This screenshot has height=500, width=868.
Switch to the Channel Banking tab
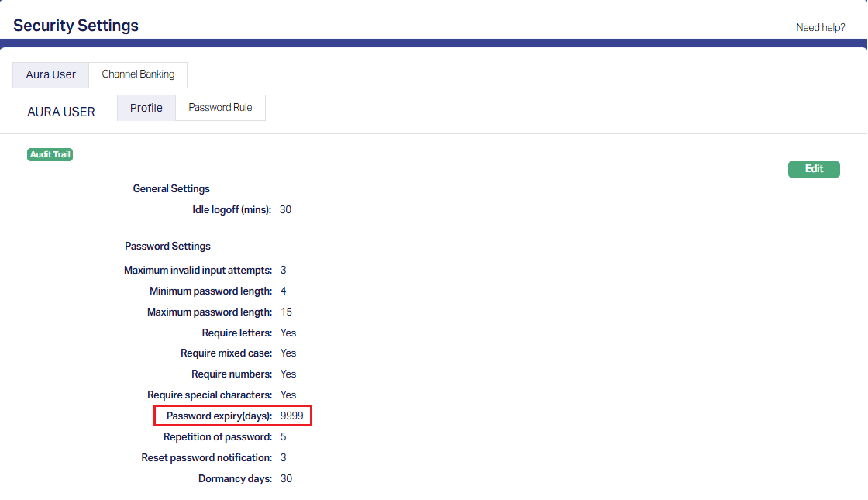pos(138,74)
